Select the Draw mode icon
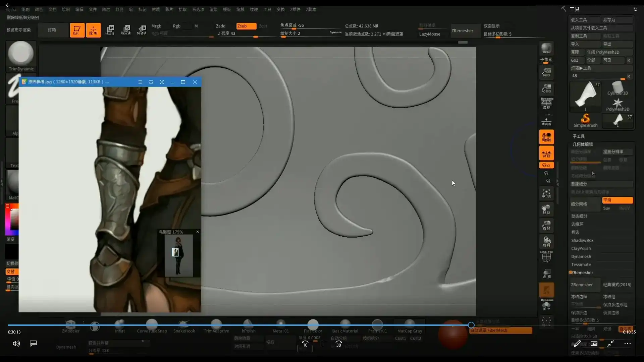This screenshot has height=362, width=644. click(93, 30)
